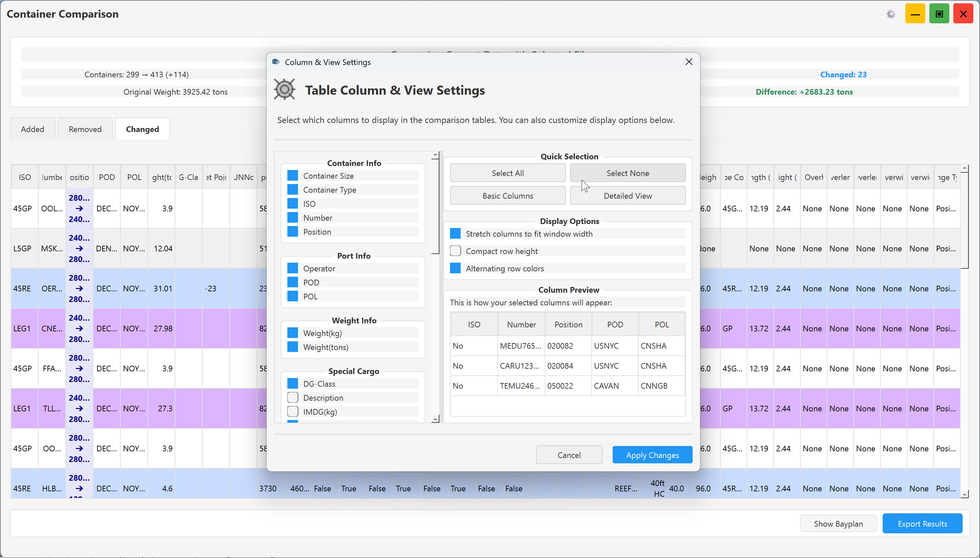
Task: Toggle the Container Type column checkbox
Action: point(293,190)
